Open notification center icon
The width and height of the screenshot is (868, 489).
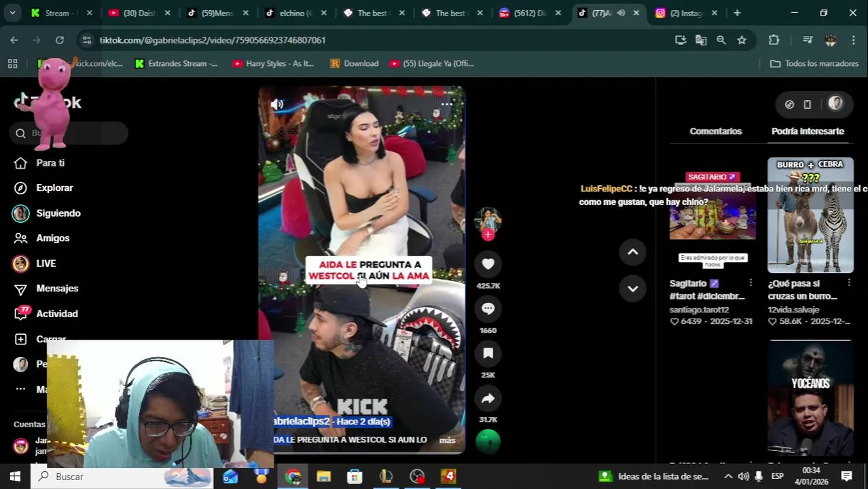[x=847, y=476]
